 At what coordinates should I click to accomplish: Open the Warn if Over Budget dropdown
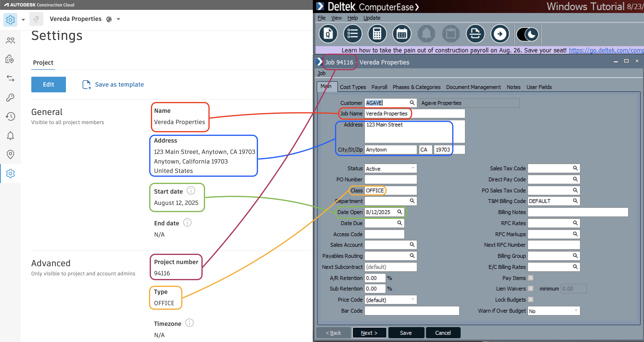(x=554, y=311)
